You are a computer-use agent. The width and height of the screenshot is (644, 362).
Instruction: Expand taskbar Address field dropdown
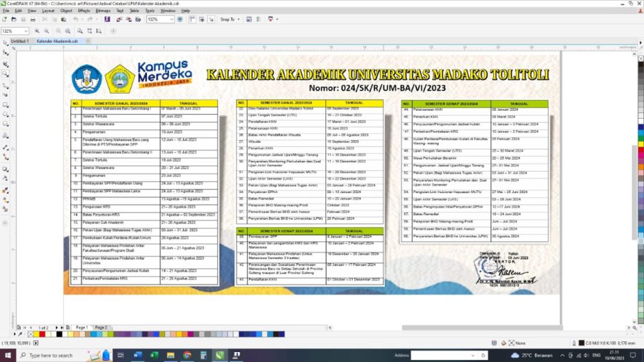click(473, 356)
